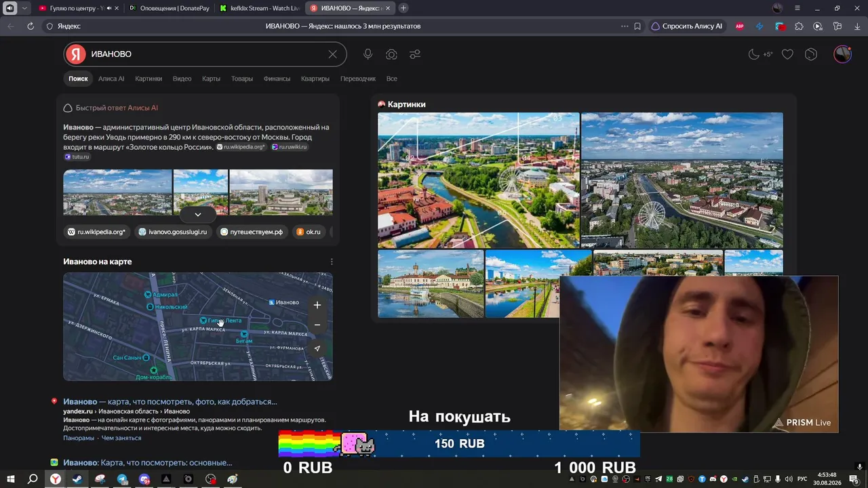Screen dimensions: 868x488
Task: Zoom out on the Ivanovo map
Action: [x=317, y=325]
